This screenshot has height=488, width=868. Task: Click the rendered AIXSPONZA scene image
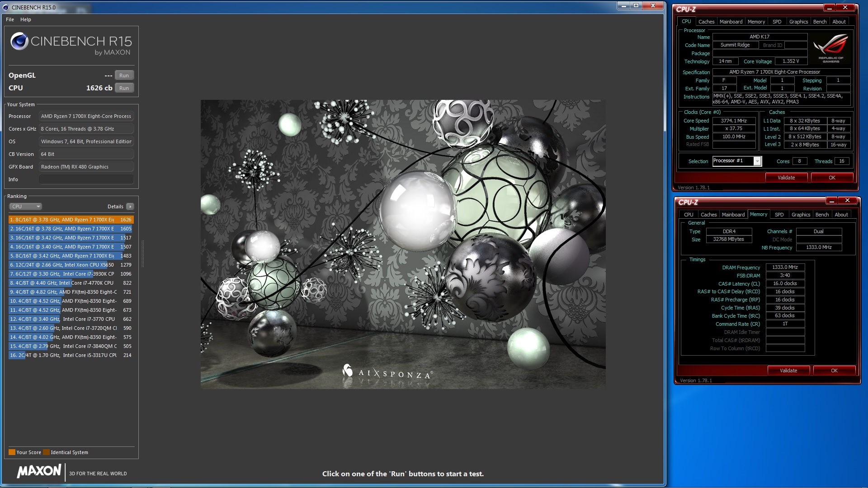403,244
